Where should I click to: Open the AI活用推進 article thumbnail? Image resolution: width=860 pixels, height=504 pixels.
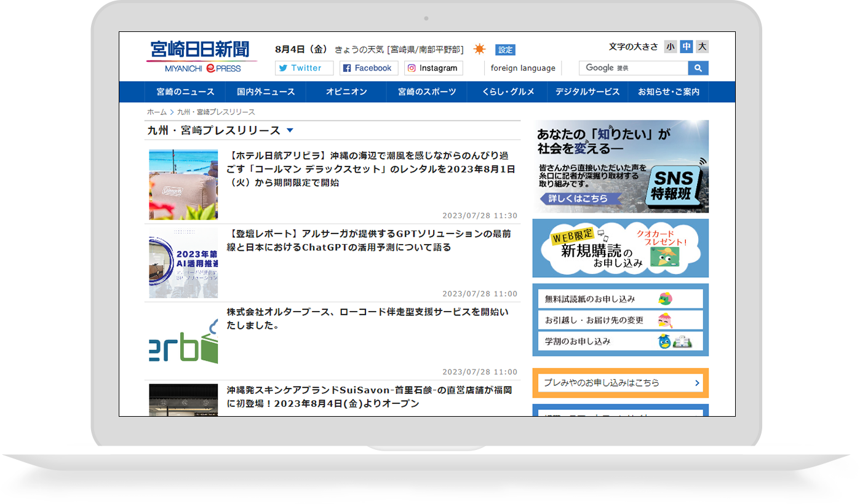183,263
